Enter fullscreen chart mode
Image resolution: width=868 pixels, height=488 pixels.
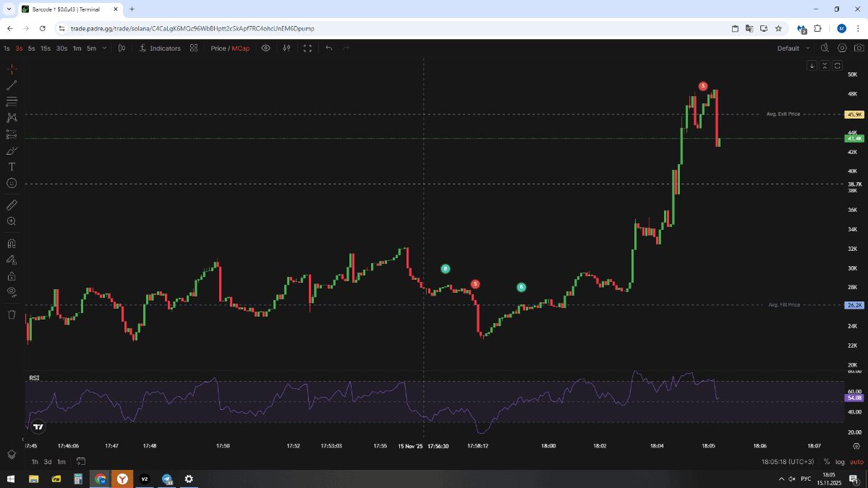tap(307, 48)
